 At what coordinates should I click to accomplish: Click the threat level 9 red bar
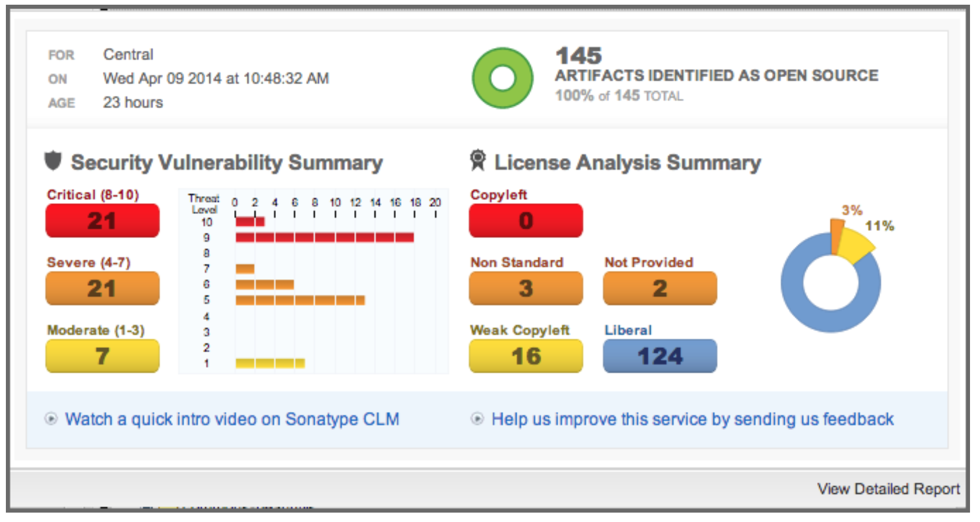click(324, 237)
